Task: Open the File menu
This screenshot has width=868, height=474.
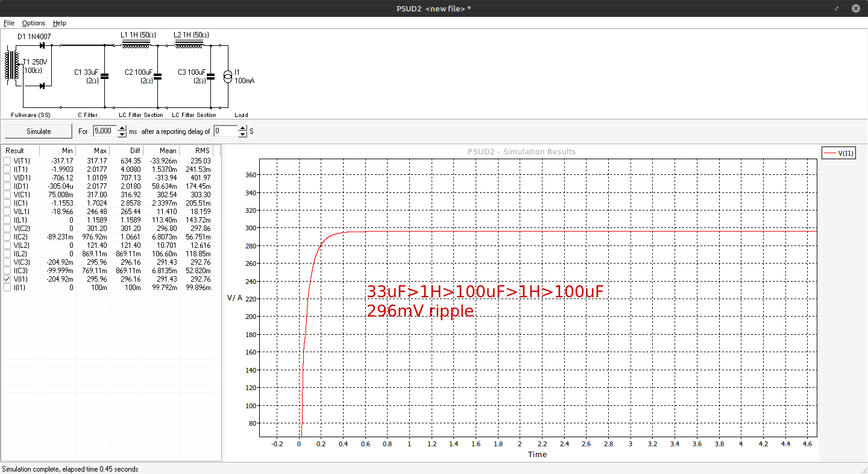Action: [9, 23]
